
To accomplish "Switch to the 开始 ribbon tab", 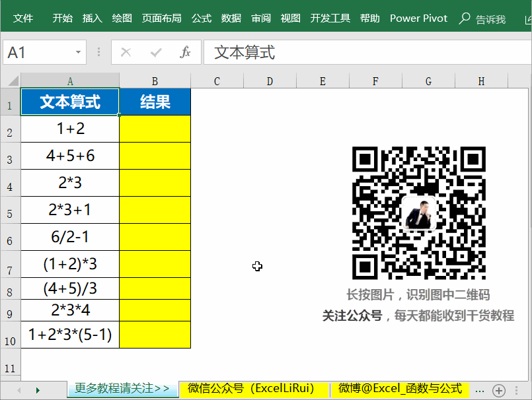I will pos(63,18).
